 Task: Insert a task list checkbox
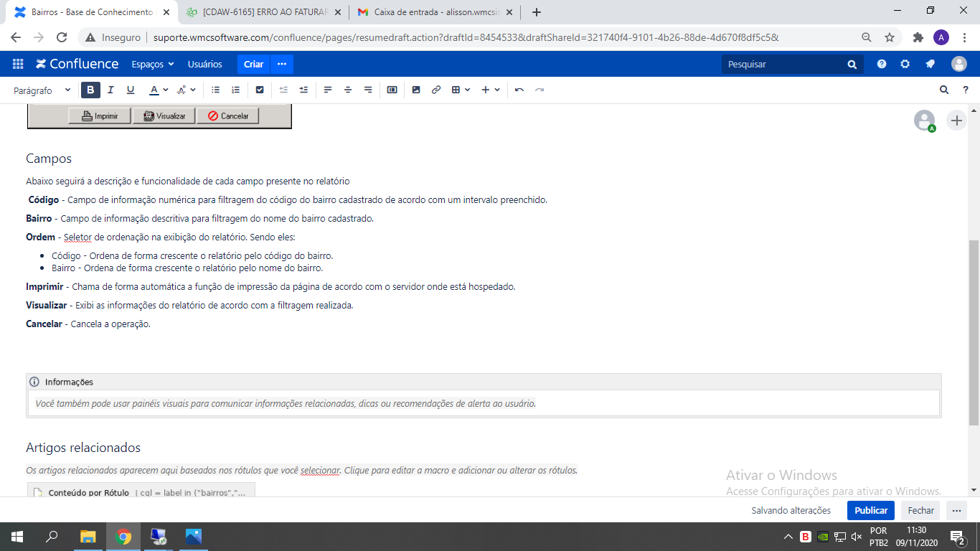(x=260, y=90)
